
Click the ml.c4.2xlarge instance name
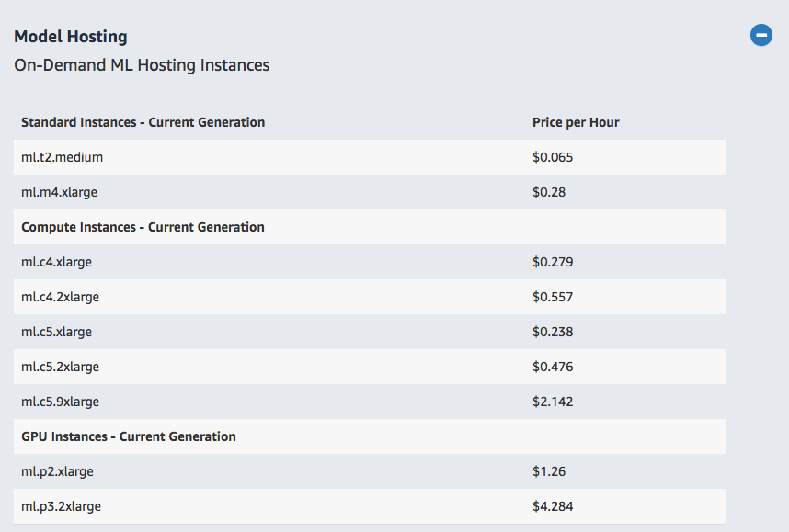tap(60, 297)
